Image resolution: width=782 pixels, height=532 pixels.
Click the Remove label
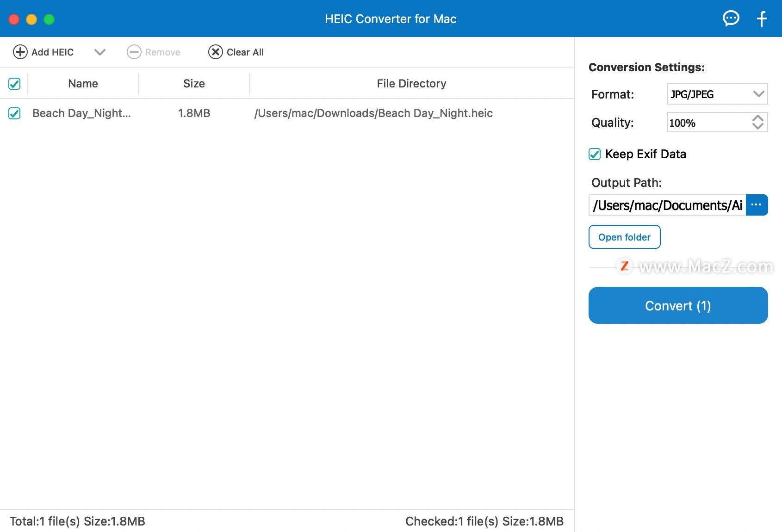click(x=163, y=52)
